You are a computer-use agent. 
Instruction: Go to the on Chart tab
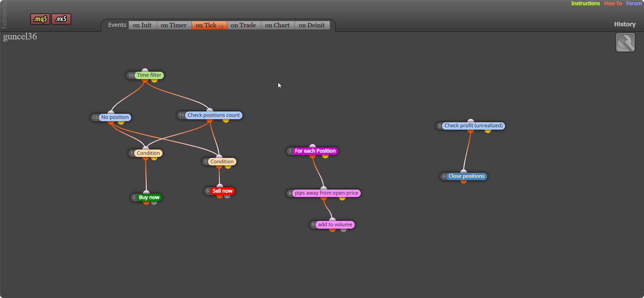[x=277, y=25]
